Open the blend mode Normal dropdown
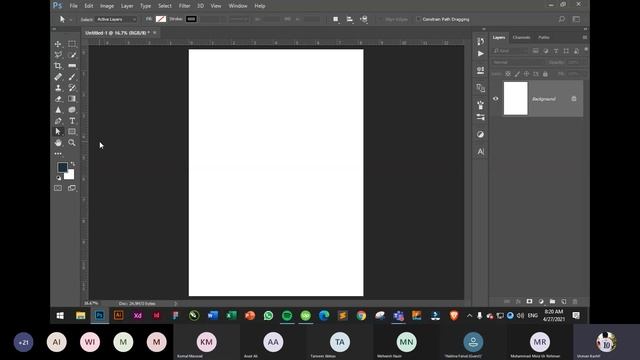640x360 pixels. pos(518,62)
